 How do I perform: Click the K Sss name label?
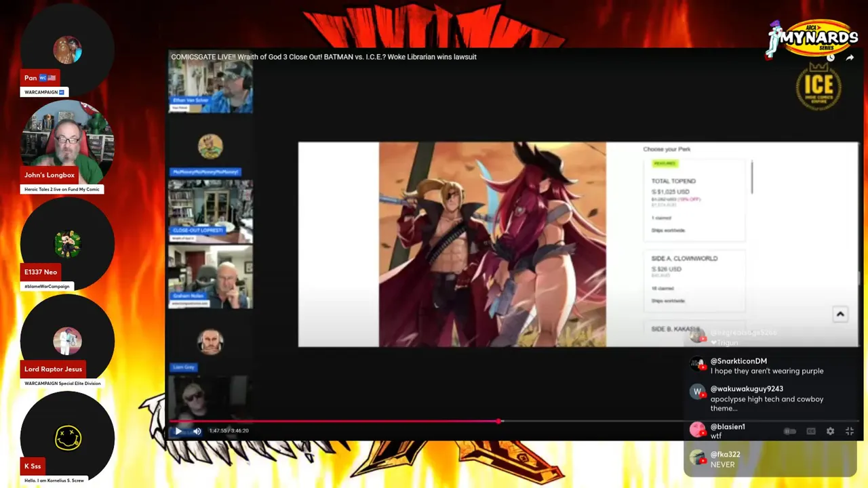(33, 466)
